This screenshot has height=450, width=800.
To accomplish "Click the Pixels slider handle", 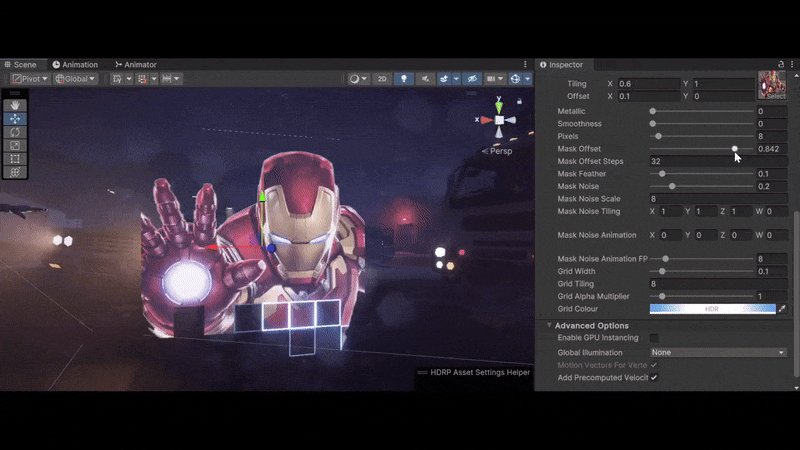I will click(x=658, y=136).
